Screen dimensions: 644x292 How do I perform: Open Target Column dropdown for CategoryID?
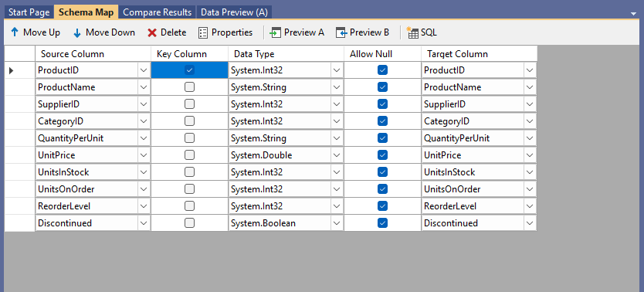pyautogui.click(x=530, y=121)
